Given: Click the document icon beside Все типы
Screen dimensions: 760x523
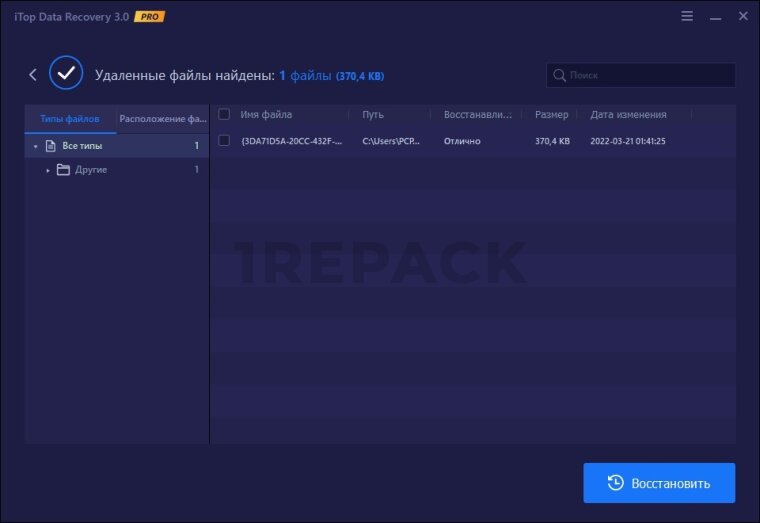Looking at the screenshot, I should [x=50, y=146].
